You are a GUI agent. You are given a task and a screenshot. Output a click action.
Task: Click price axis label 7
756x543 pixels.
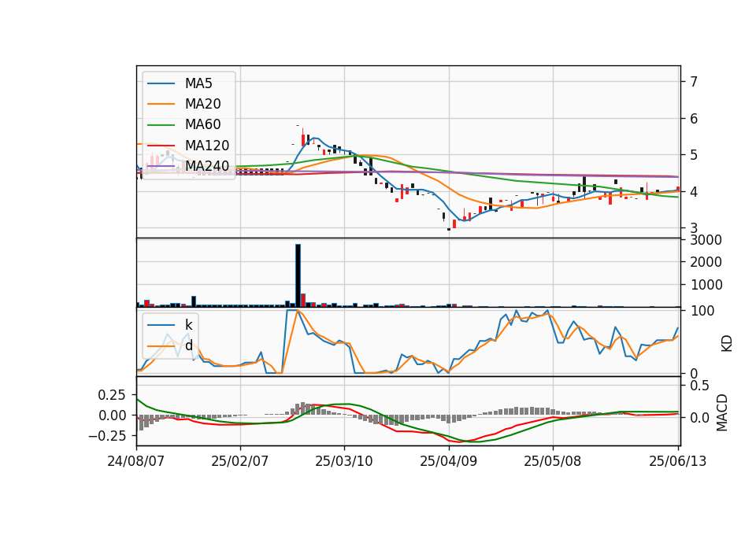pyautogui.click(x=694, y=82)
